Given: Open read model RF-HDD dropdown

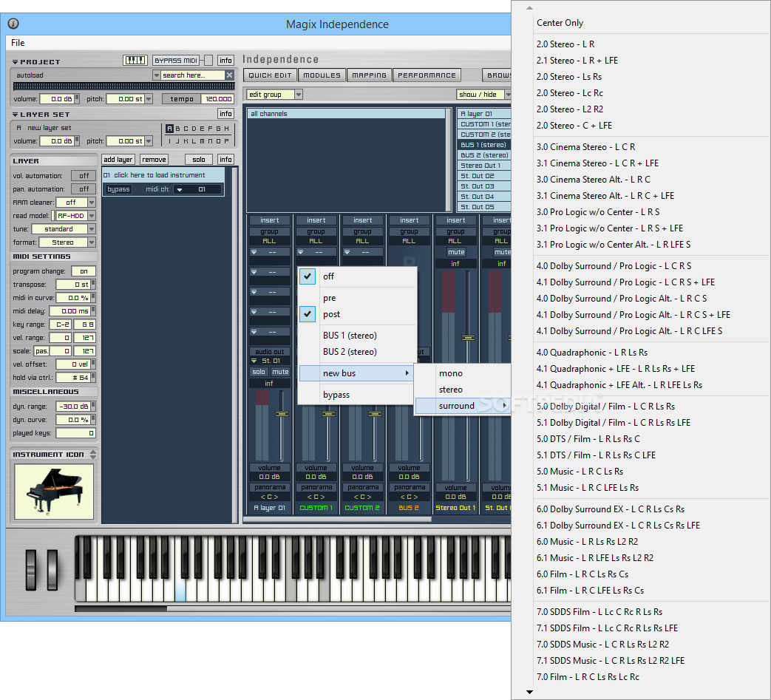Looking at the screenshot, I should [92, 215].
